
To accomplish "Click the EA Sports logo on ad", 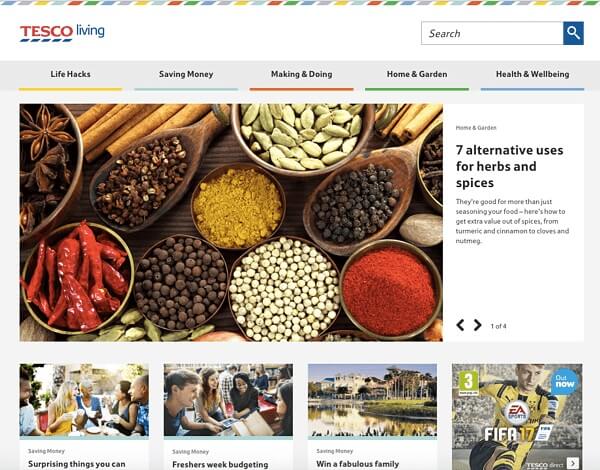I will point(517,413).
